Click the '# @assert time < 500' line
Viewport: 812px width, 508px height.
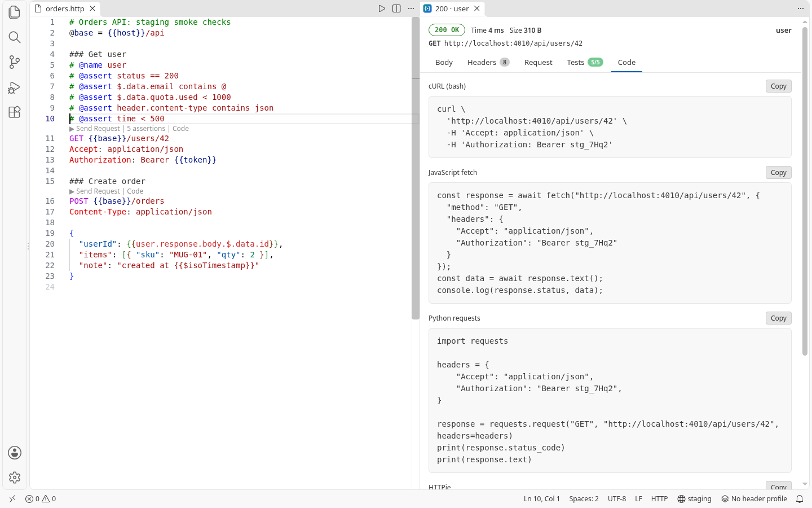point(117,119)
